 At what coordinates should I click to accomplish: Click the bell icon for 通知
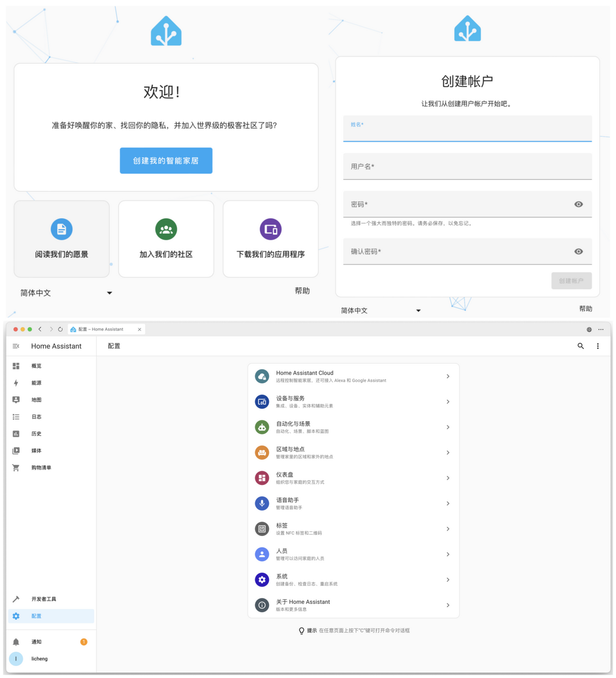(x=16, y=642)
